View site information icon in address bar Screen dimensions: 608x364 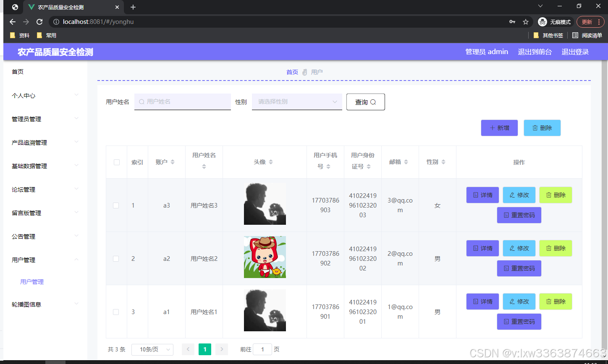pos(56,22)
